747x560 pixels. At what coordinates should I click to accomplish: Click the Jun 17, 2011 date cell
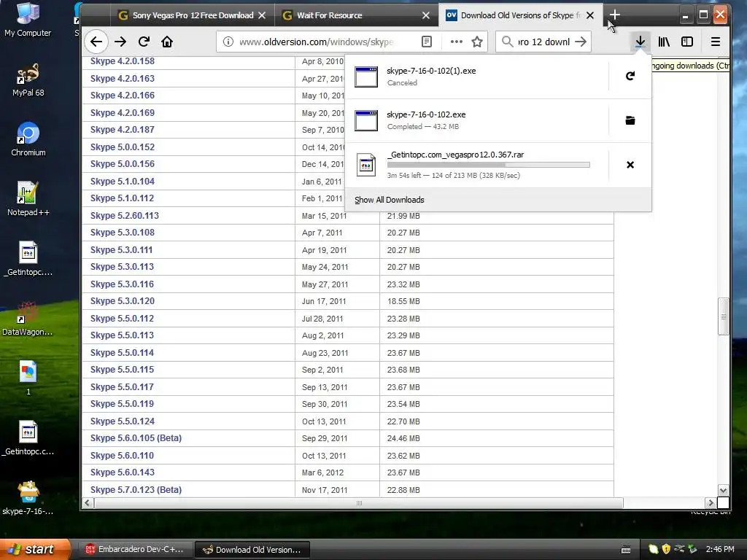(x=324, y=301)
